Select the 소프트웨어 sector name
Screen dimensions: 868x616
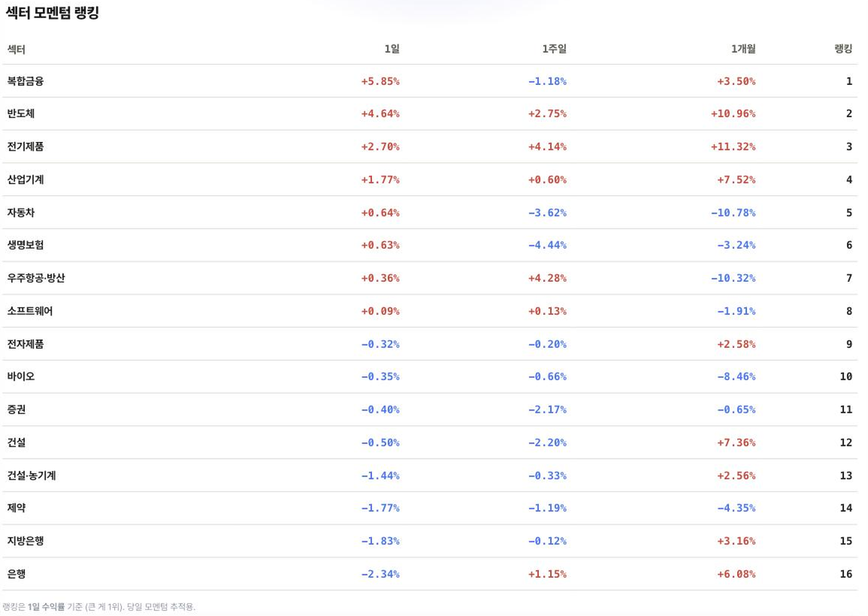coord(30,311)
